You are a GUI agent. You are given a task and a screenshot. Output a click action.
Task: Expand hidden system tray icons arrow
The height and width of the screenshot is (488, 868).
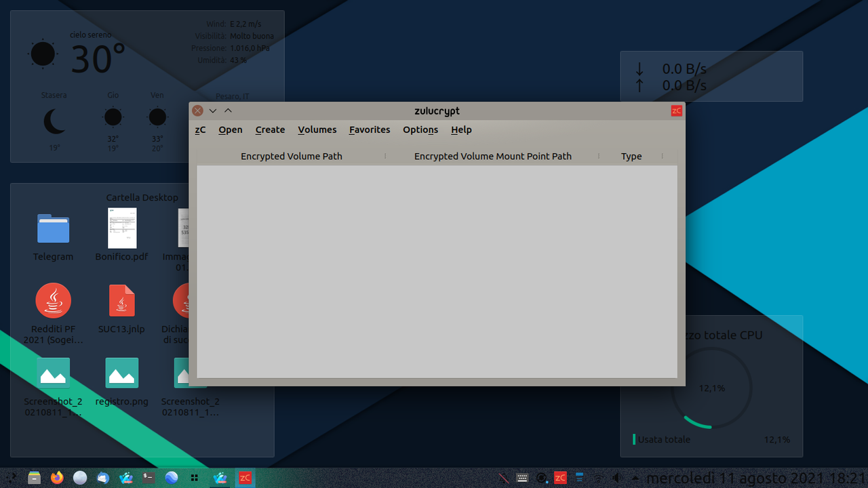click(x=634, y=478)
